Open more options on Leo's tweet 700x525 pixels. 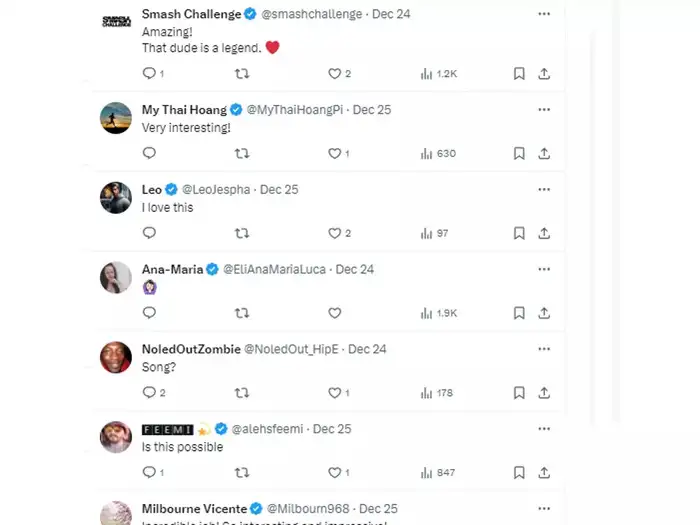pos(543,189)
